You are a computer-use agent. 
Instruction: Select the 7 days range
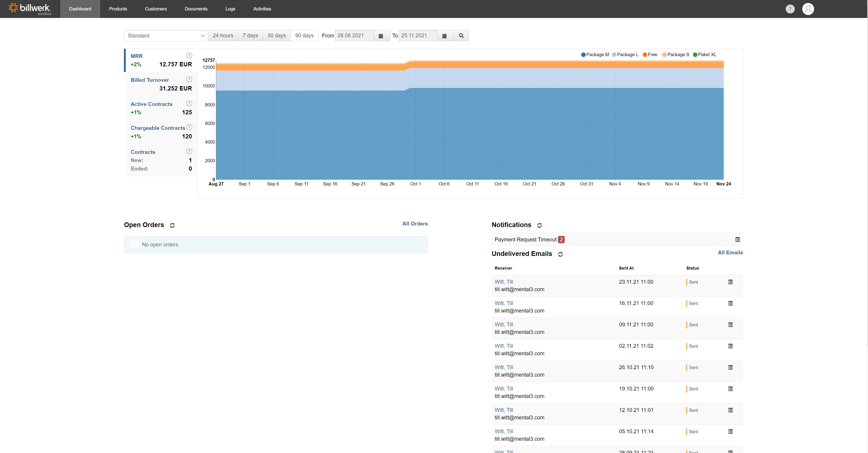250,36
